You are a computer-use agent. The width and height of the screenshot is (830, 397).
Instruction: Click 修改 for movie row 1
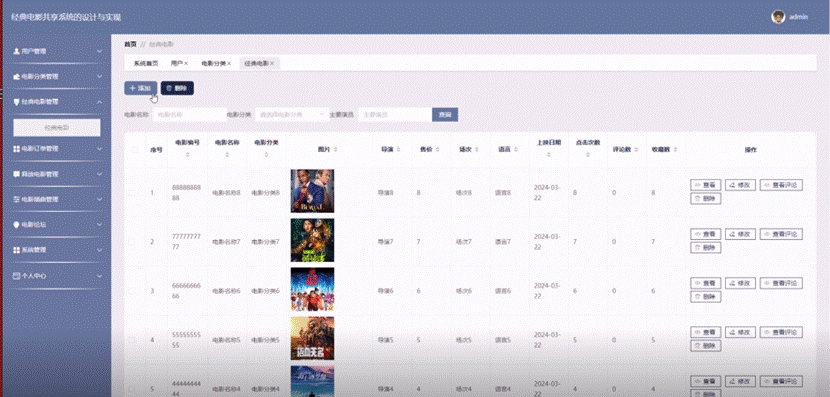[x=740, y=185]
